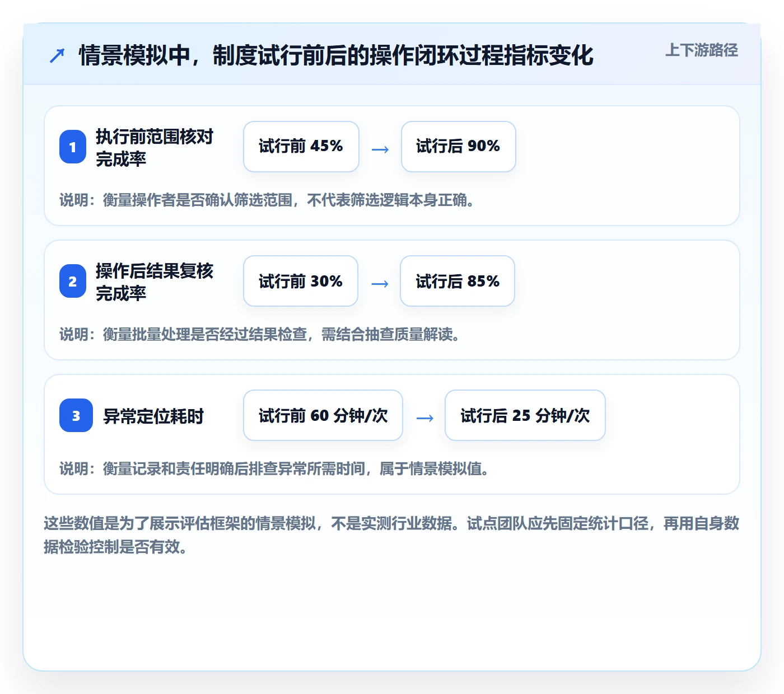Click the note starting 说明：衡量记录和责任明确后
Viewport: 784px width, 694px height.
274,468
